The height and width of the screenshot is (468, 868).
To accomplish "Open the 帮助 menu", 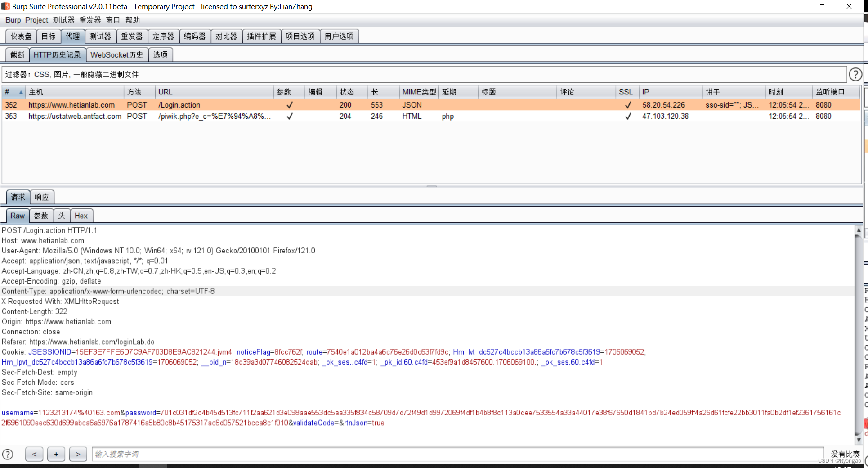I will [133, 20].
